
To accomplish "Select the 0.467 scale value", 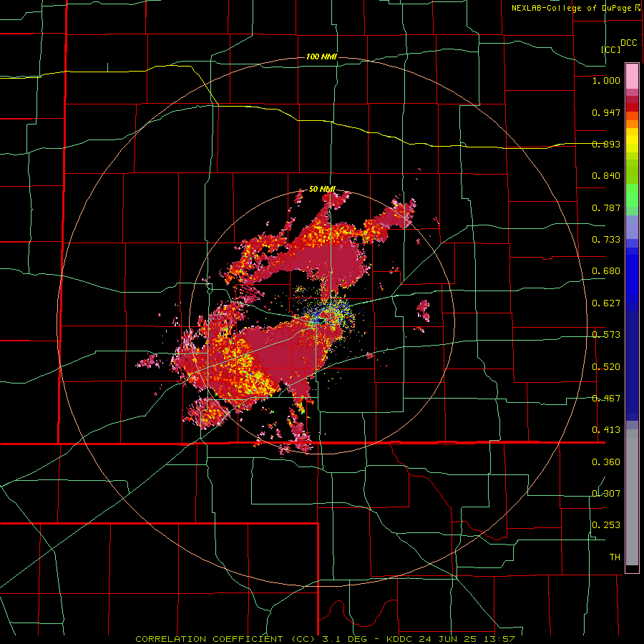I will 606,399.
